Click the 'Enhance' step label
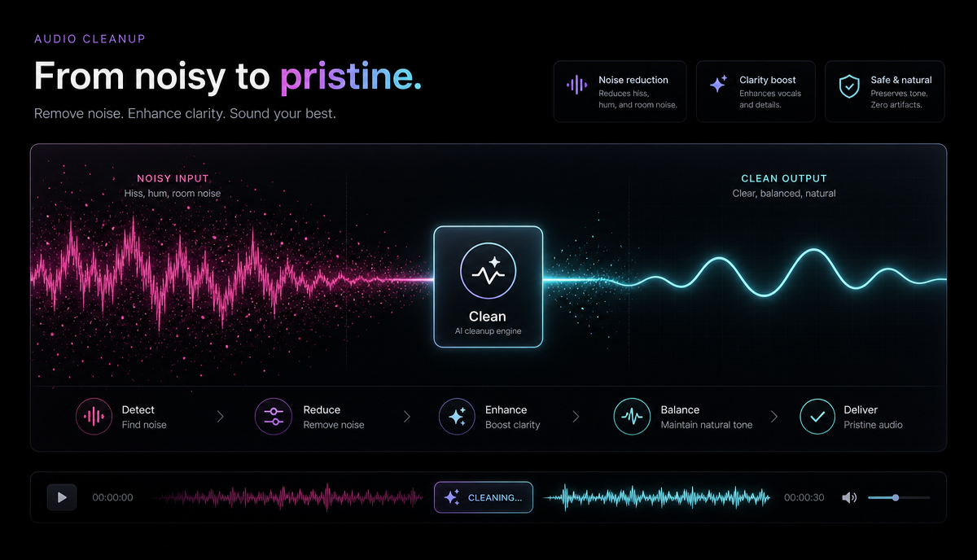Viewport: 977px width, 560px height. click(506, 409)
